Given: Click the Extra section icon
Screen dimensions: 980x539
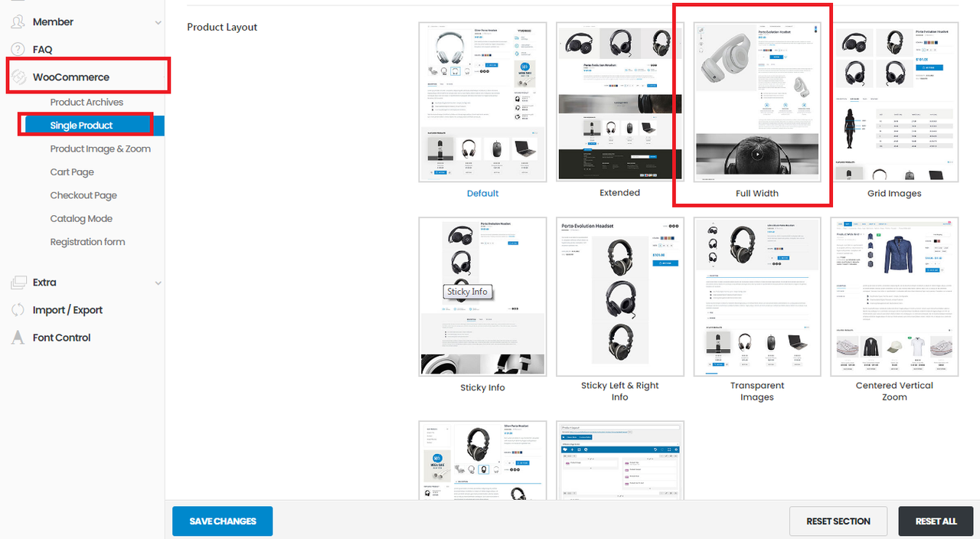Looking at the screenshot, I should click(18, 283).
